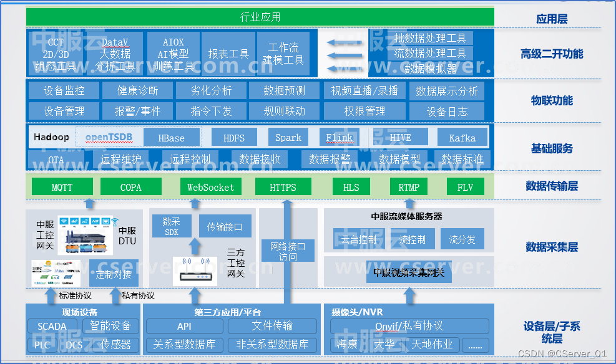616x364 pixels.
Task: Click the 设备监控 box
Action: click(64, 90)
